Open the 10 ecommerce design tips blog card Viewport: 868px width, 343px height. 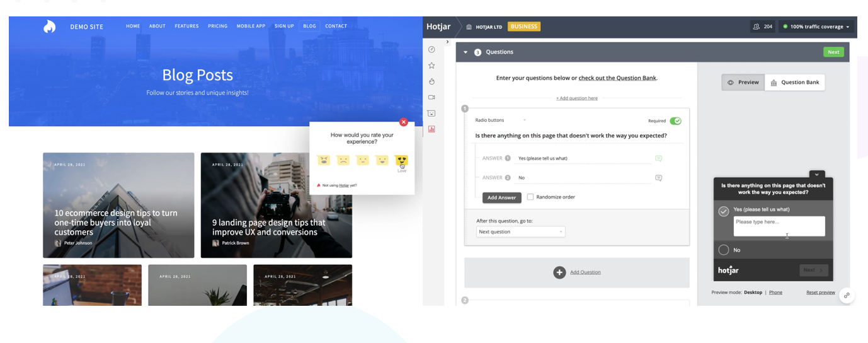coord(118,205)
